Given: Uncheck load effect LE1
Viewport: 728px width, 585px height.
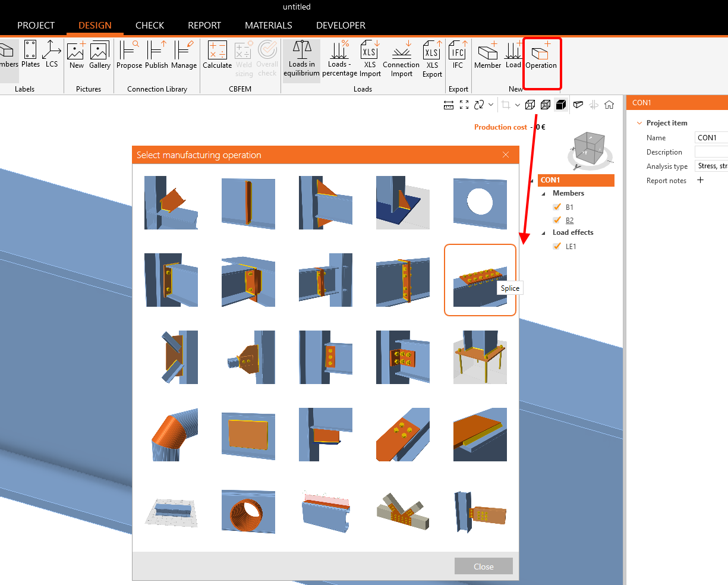Looking at the screenshot, I should tap(557, 246).
